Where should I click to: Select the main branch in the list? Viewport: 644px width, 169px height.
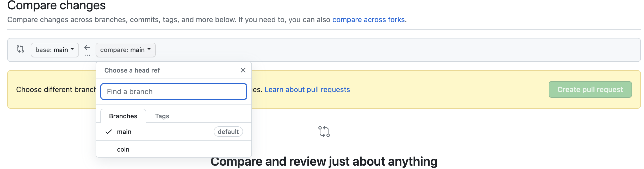point(174,132)
